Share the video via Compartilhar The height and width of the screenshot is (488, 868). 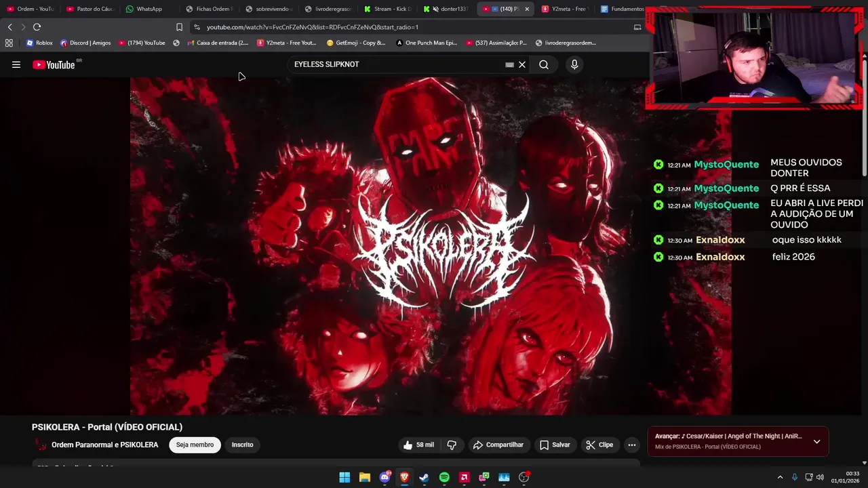pyautogui.click(x=498, y=445)
